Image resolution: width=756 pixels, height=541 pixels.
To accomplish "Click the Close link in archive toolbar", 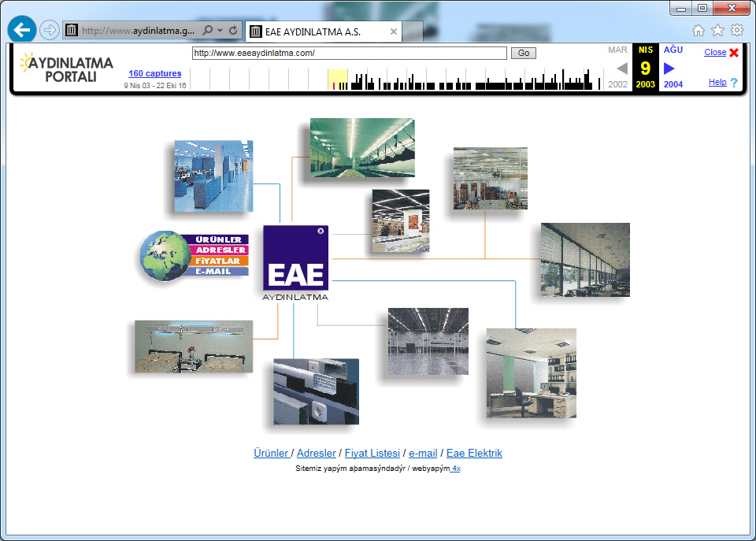I will (x=715, y=52).
